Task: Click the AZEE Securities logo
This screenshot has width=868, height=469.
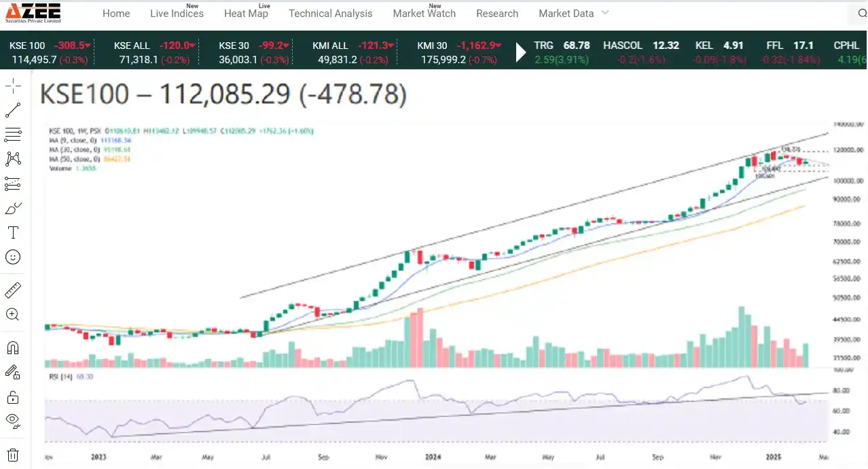Action: pos(33,13)
